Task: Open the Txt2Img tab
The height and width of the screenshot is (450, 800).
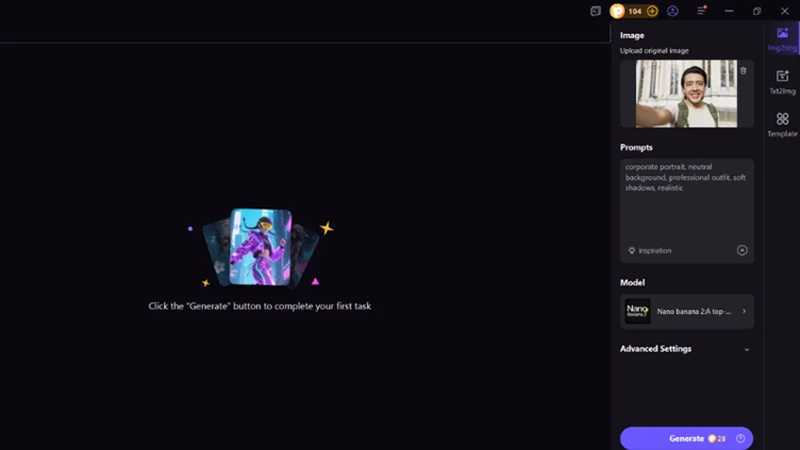Action: click(782, 82)
